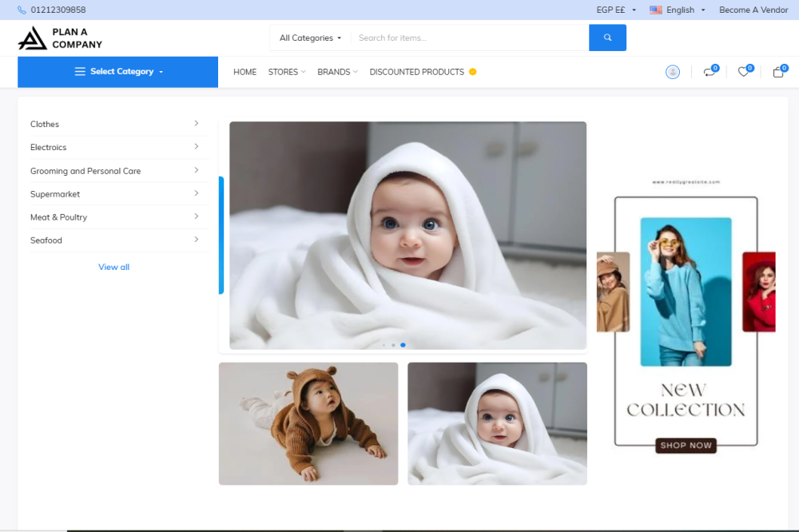Expand Electroics category chevron
This screenshot has width=799, height=532.
197,147
